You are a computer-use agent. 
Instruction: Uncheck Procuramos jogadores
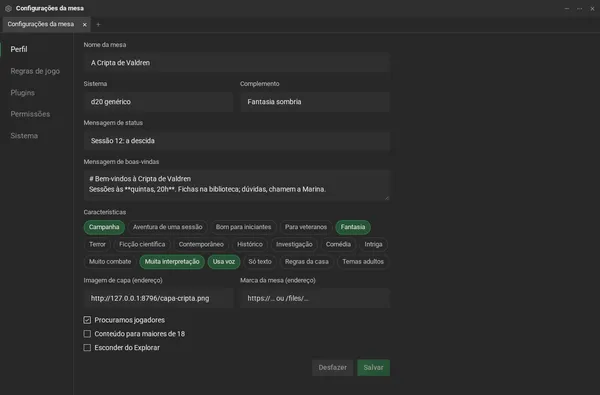pyautogui.click(x=87, y=320)
